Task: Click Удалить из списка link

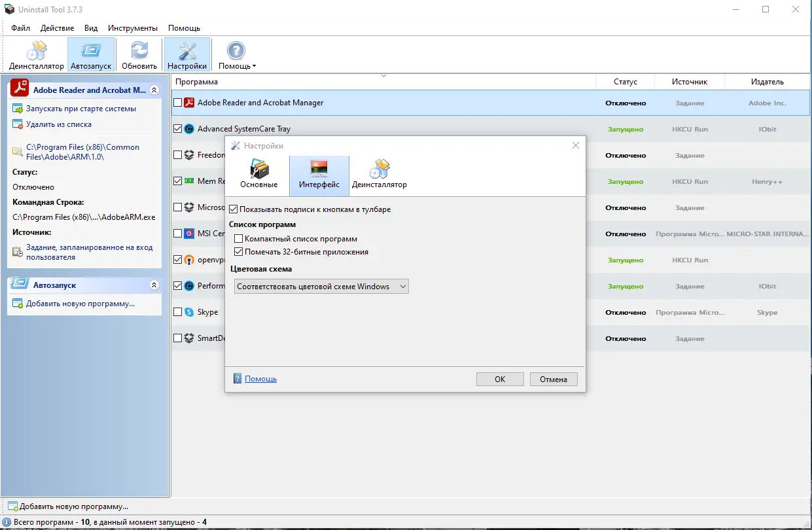Action: (59, 124)
